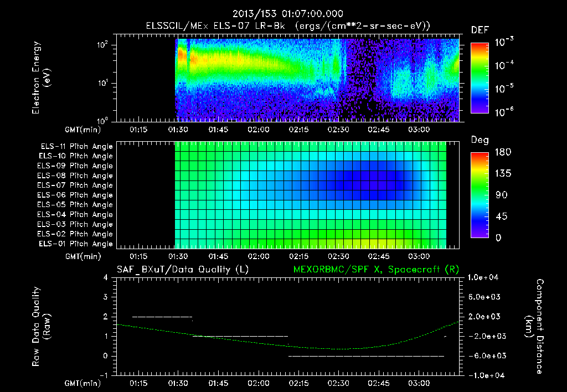Click the ELS-02 Pitch Angle row label
The width and height of the screenshot is (567, 392).
tap(75, 234)
